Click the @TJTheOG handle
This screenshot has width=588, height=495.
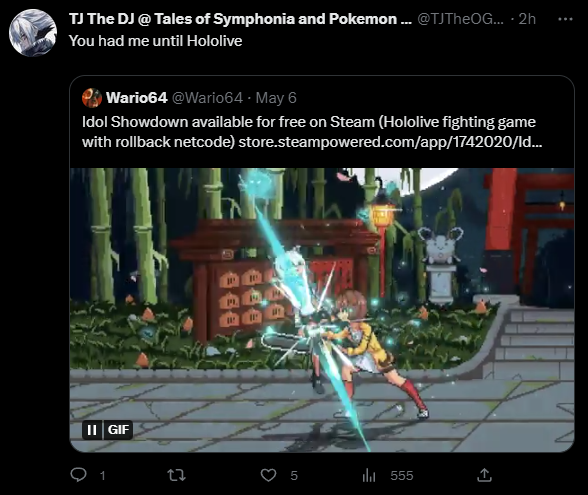pos(460,19)
